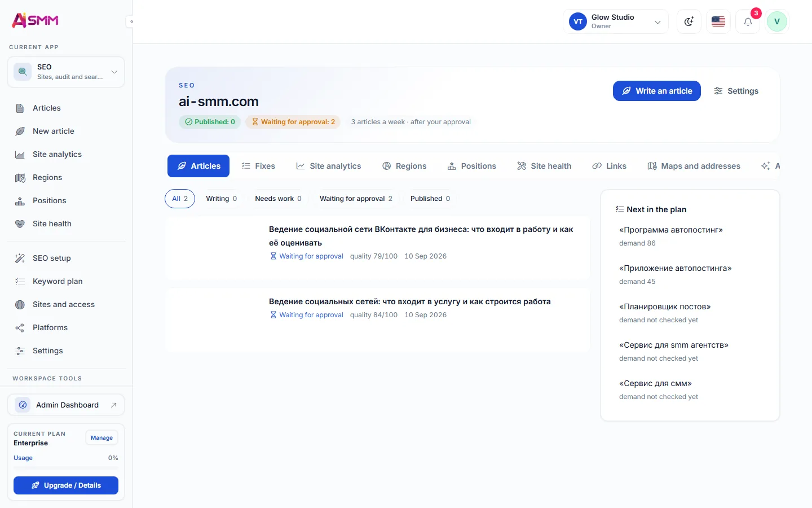Click «Сервис для смм» in the plan
This screenshot has height=508, width=812.
coord(655,383)
